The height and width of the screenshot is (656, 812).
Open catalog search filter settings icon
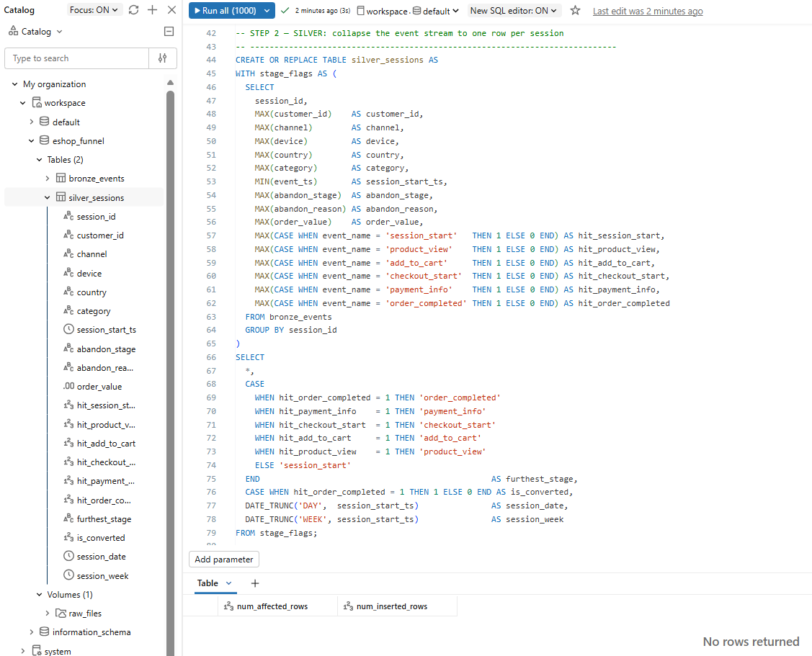point(163,58)
